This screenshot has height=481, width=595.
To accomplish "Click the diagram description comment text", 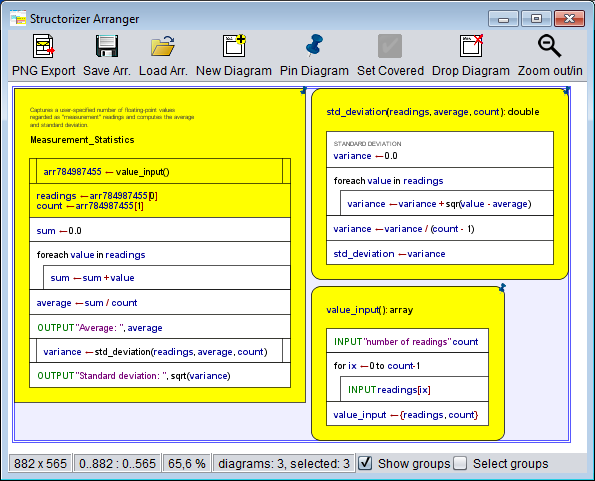I will pos(112,117).
